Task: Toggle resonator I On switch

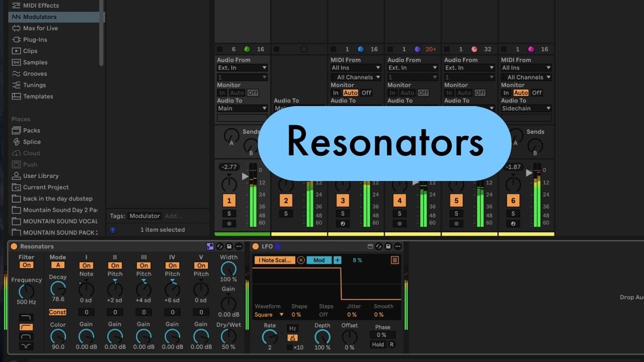Action: [87, 265]
